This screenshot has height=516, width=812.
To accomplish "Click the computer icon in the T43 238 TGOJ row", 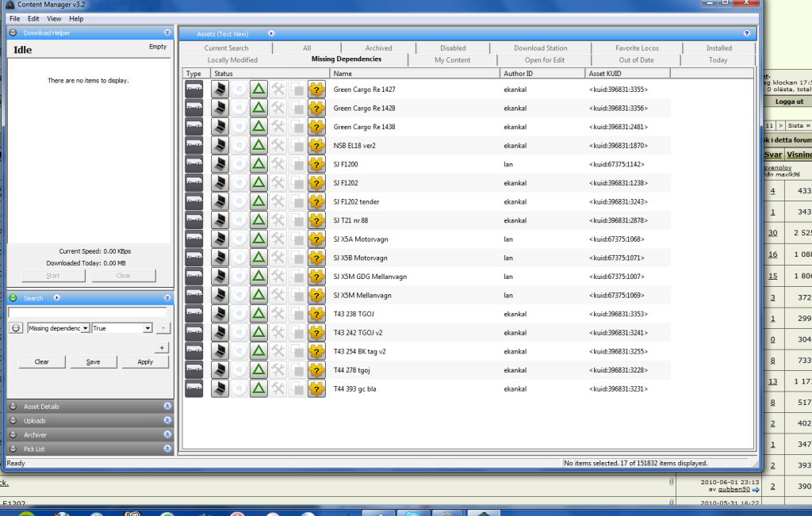I will coord(220,314).
